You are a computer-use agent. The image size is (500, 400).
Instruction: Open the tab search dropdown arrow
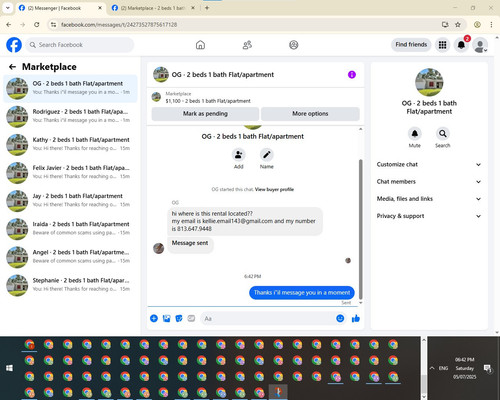[8, 8]
